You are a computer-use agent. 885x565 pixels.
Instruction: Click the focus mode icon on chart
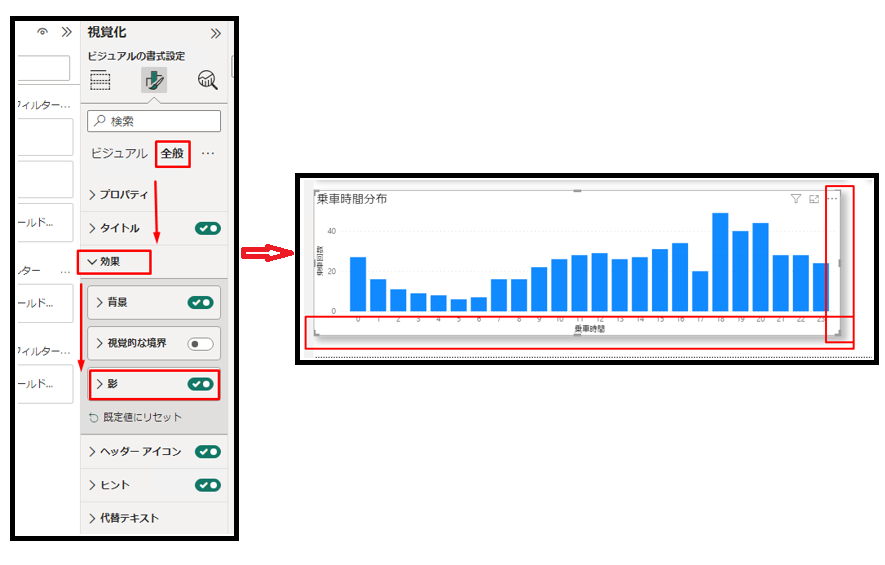(814, 199)
